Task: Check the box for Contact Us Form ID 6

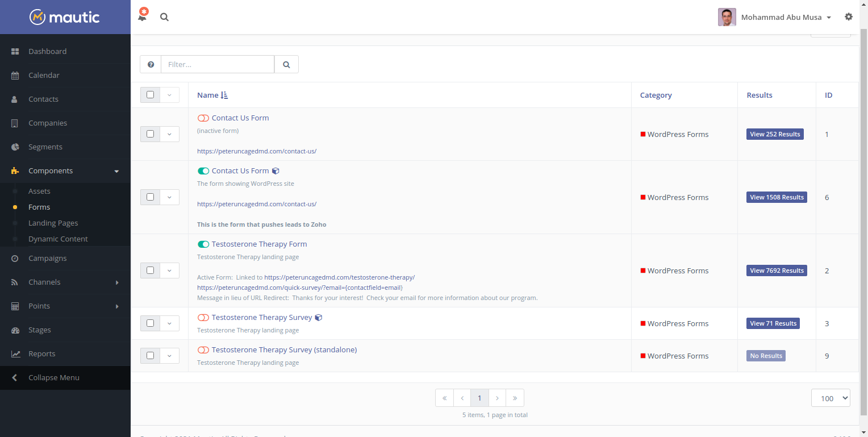Action: coord(150,197)
